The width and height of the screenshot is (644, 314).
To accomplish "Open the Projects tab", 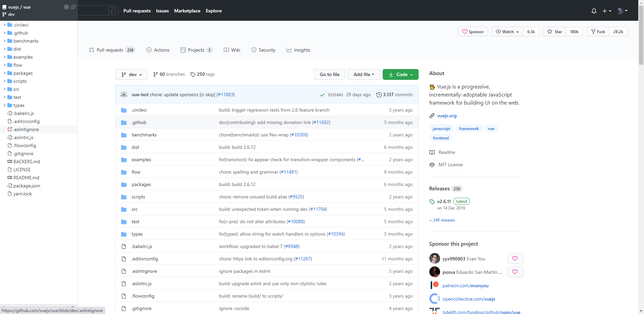I will coord(196,50).
